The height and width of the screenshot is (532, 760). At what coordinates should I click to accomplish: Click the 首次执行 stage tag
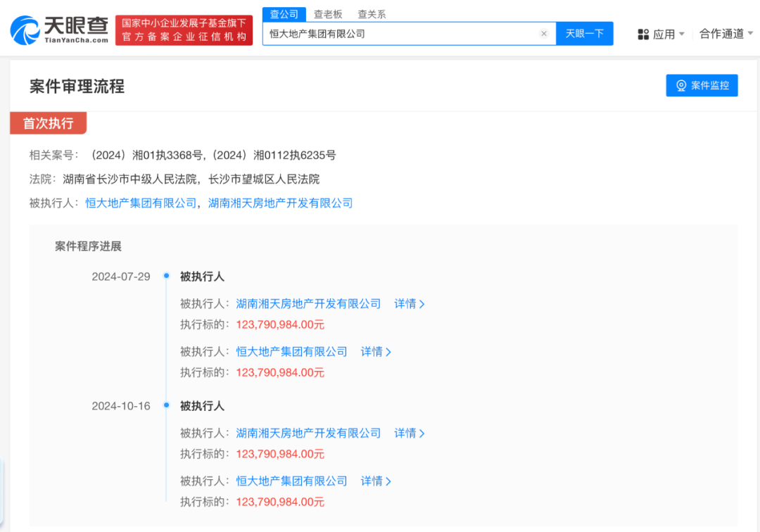pos(48,123)
